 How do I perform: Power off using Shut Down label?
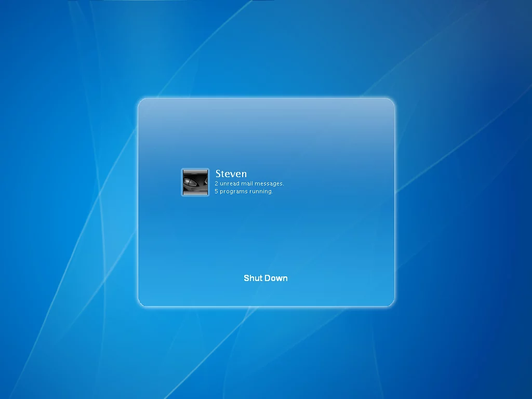(x=265, y=278)
